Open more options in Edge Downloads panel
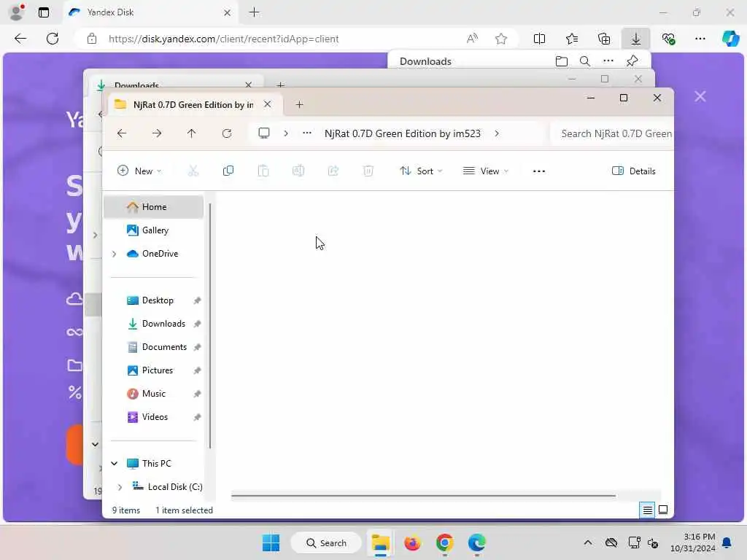Screen dimensions: 747x560 coord(608,61)
